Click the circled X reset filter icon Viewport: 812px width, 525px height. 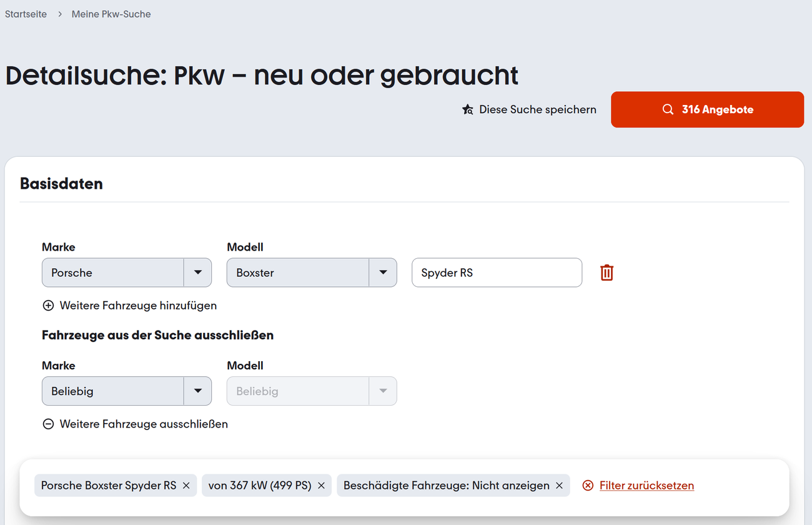tap(588, 486)
